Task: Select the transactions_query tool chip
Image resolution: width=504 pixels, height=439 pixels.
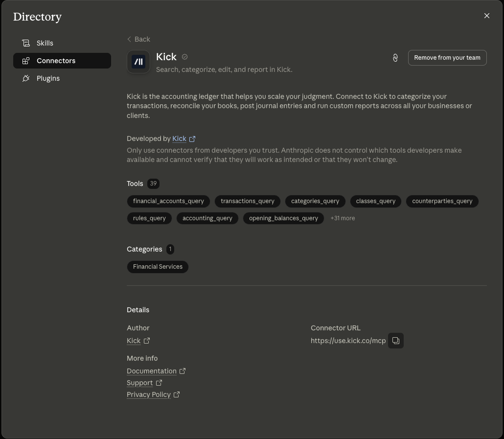Action: (x=248, y=201)
